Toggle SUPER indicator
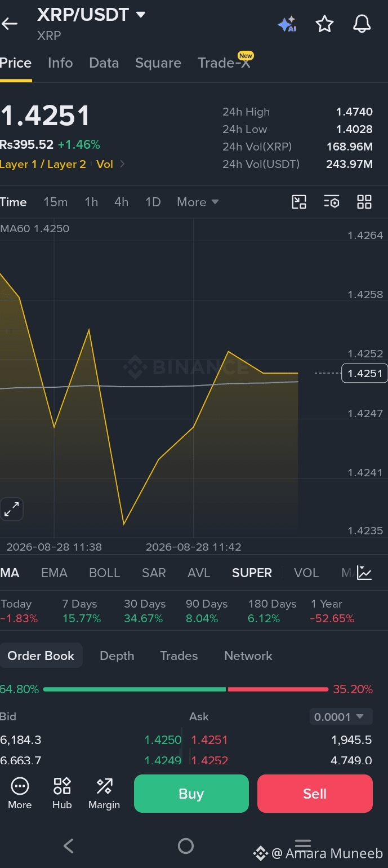The height and width of the screenshot is (868, 388). click(252, 573)
